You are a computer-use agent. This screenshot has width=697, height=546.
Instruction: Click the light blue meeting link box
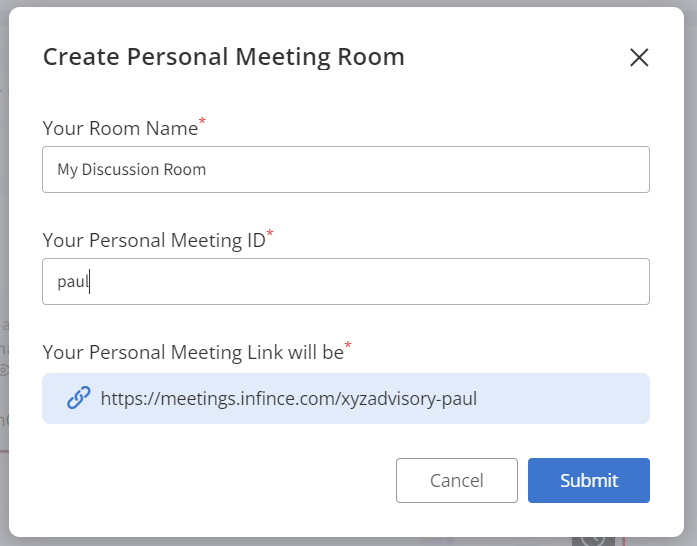pos(560,398)
